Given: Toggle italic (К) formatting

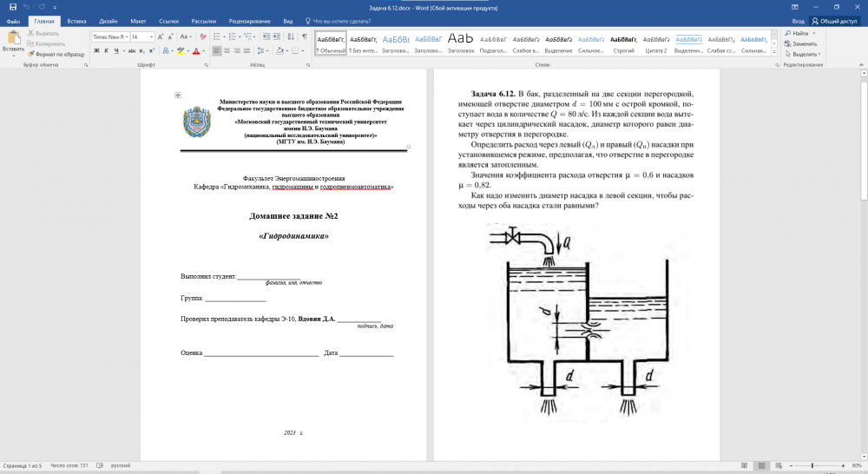Looking at the screenshot, I should [x=106, y=51].
